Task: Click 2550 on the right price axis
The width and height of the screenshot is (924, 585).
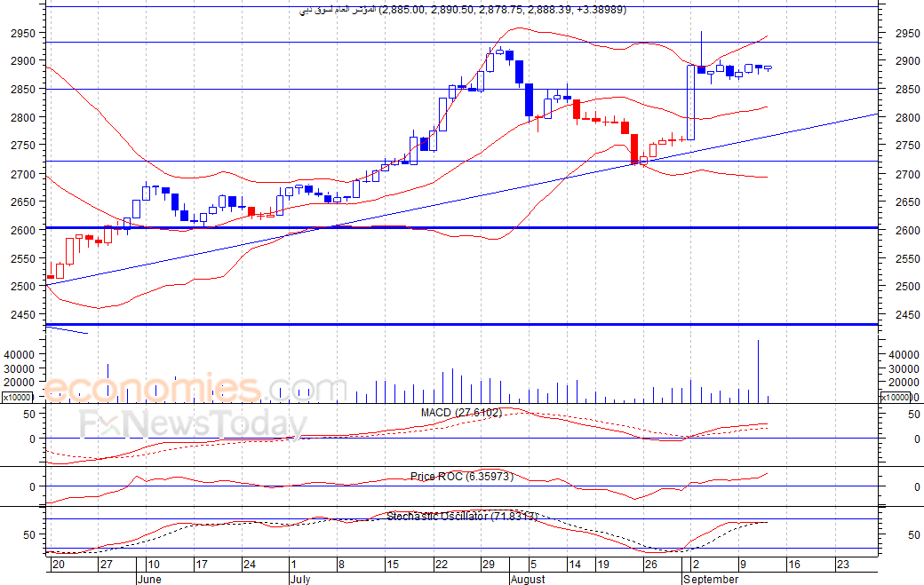Action: coord(907,259)
